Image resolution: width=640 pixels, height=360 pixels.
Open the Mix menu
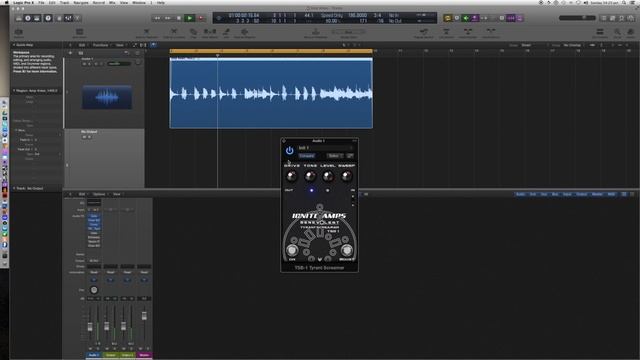pyautogui.click(x=112, y=2)
